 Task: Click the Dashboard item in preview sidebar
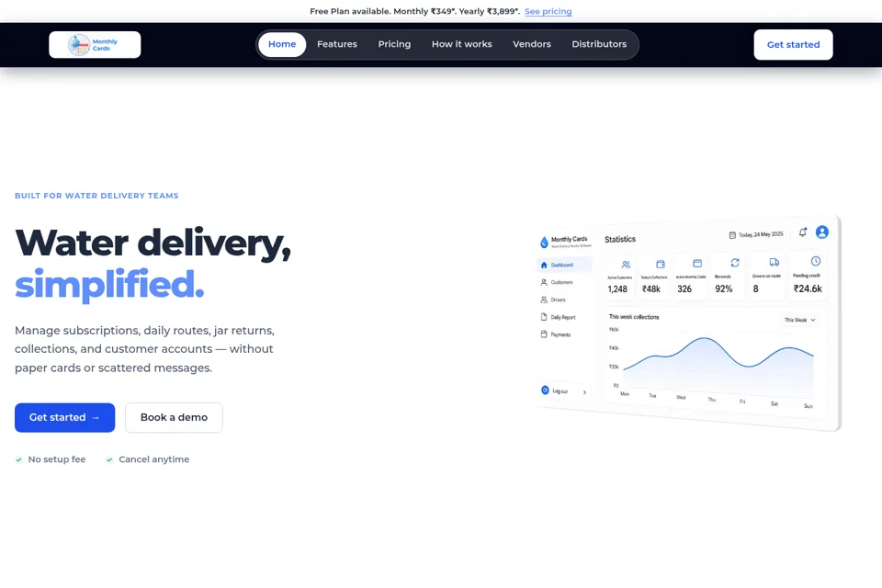[x=564, y=265]
